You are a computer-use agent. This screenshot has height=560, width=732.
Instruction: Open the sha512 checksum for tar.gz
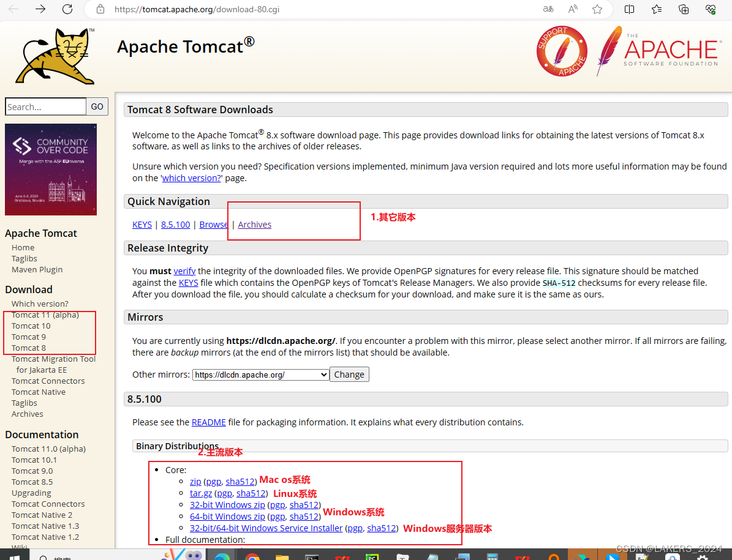[251, 493]
